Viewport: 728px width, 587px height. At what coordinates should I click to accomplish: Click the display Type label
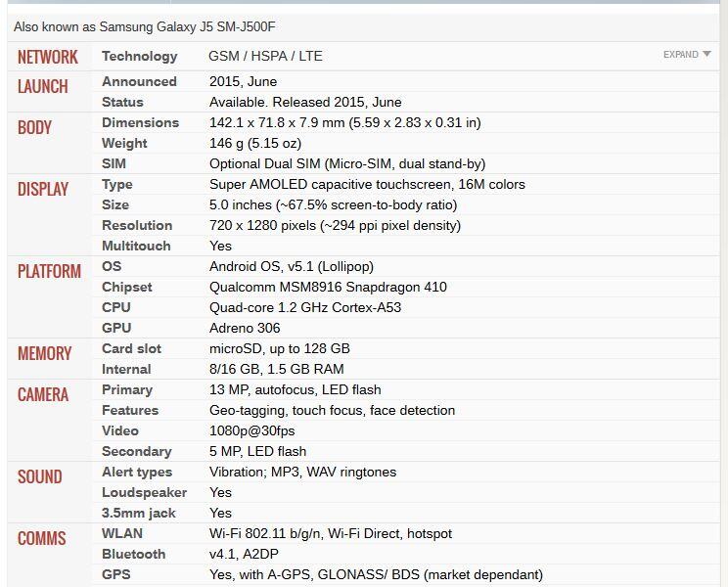117,185
